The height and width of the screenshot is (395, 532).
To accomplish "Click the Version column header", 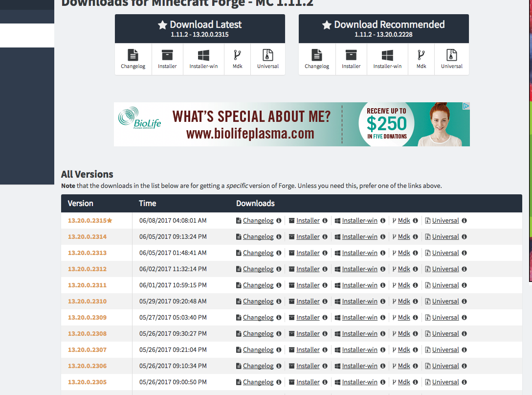I will click(80, 204).
